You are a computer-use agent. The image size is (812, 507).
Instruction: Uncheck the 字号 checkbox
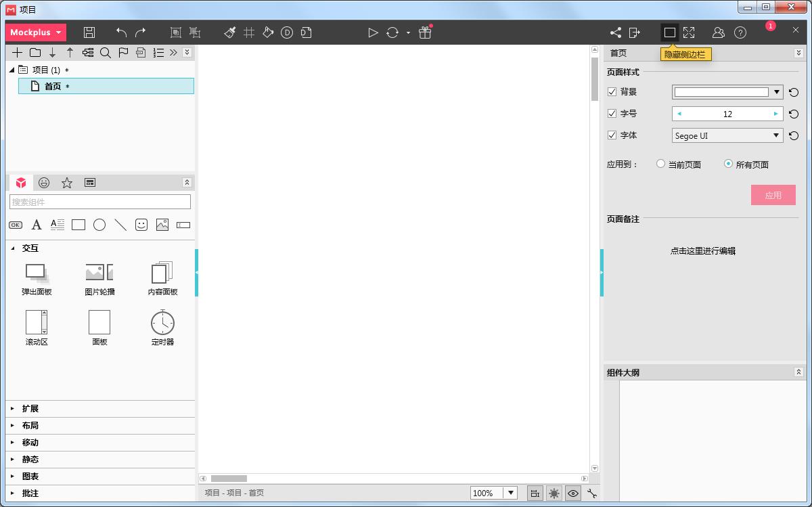point(612,113)
